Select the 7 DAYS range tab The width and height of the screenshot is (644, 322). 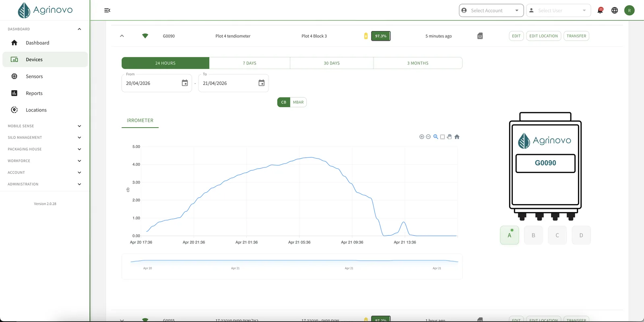250,63
